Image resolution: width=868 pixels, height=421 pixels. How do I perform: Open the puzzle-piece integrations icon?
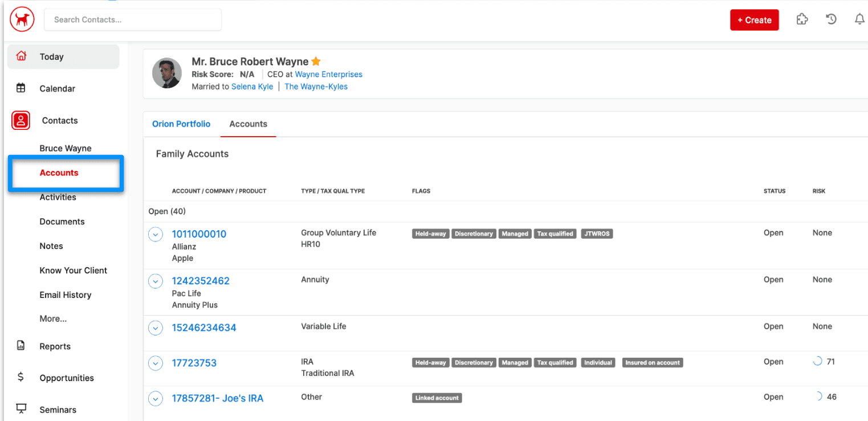point(802,19)
